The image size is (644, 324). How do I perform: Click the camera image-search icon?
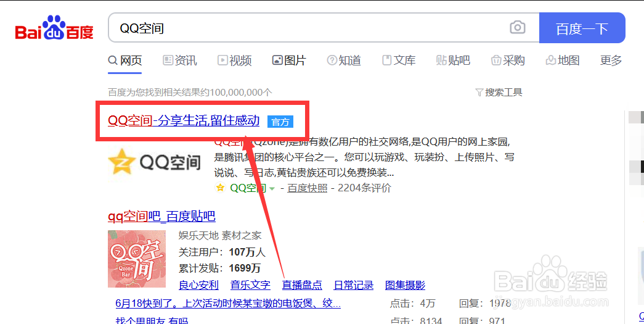pos(518,28)
